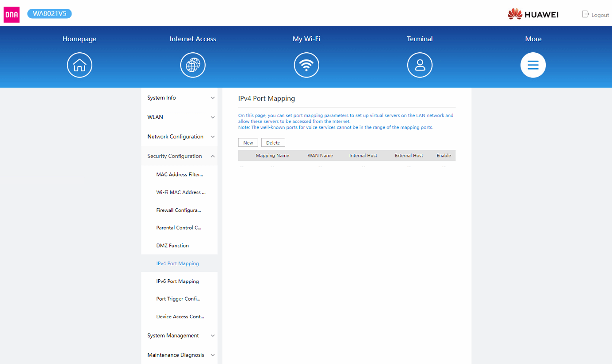Open Device Access Control page
This screenshot has height=364, width=612.
click(x=180, y=317)
